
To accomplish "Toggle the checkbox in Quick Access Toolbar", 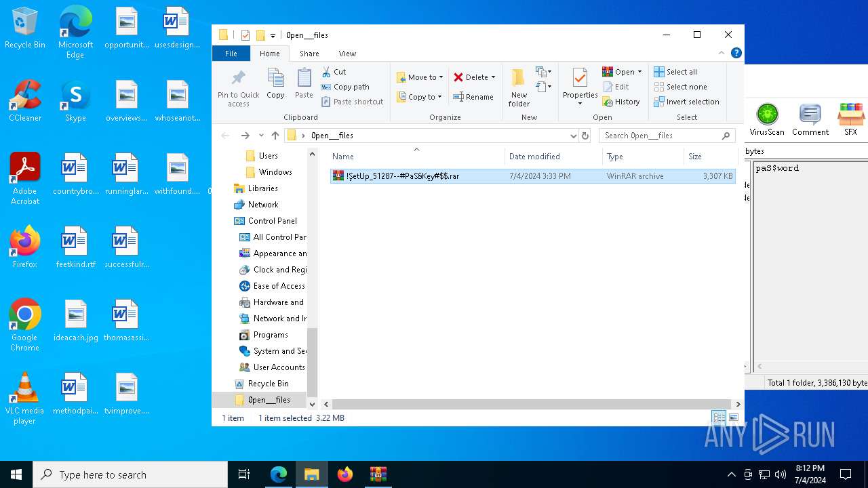I will pos(245,35).
